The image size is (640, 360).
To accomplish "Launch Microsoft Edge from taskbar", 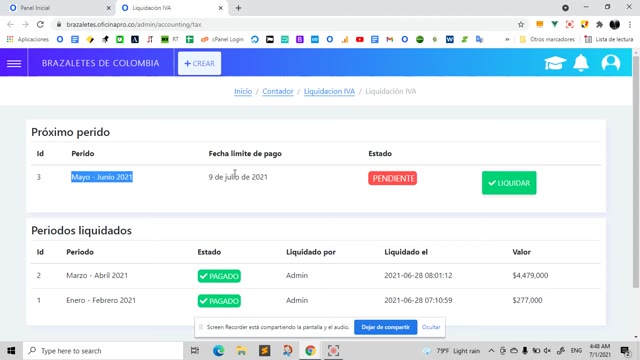I will (218, 351).
